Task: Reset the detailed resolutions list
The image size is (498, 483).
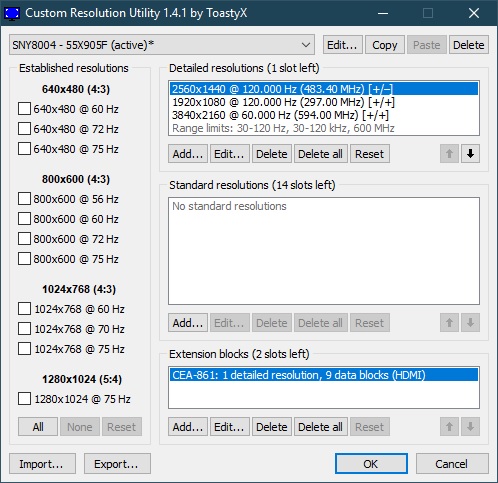Action: (370, 154)
